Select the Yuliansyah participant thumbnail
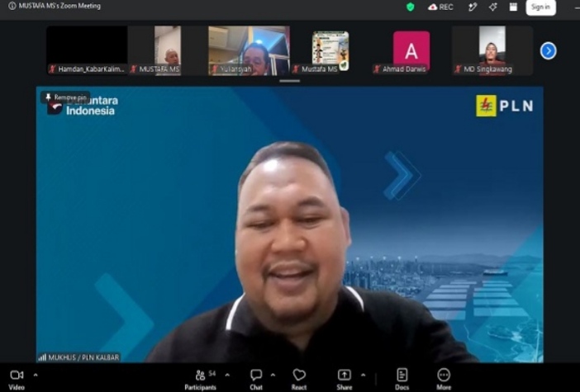 pyautogui.click(x=249, y=50)
